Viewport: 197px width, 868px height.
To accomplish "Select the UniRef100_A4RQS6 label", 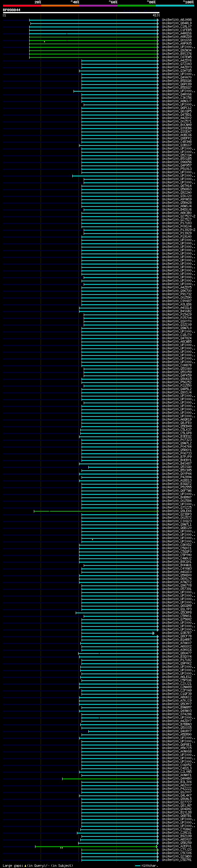I will pos(176,33).
